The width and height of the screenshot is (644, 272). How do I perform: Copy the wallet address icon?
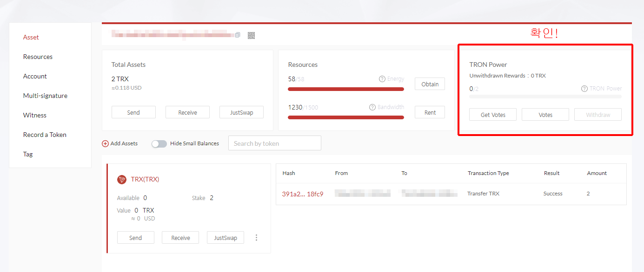click(238, 35)
